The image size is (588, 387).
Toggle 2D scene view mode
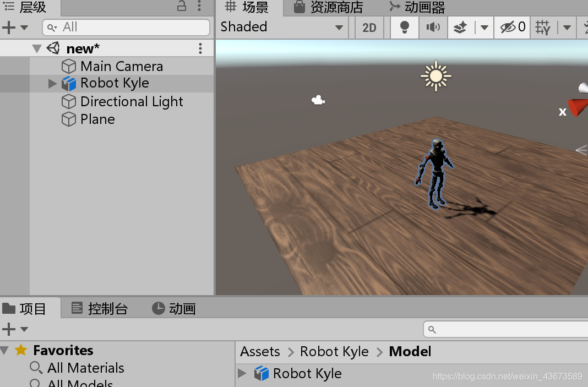369,28
